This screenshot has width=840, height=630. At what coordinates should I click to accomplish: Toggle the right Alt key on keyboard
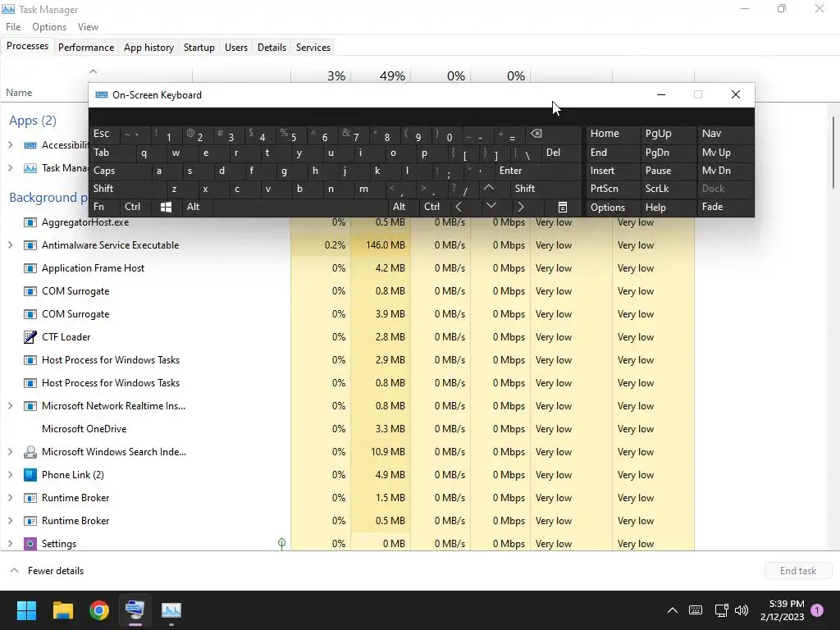(x=403, y=207)
